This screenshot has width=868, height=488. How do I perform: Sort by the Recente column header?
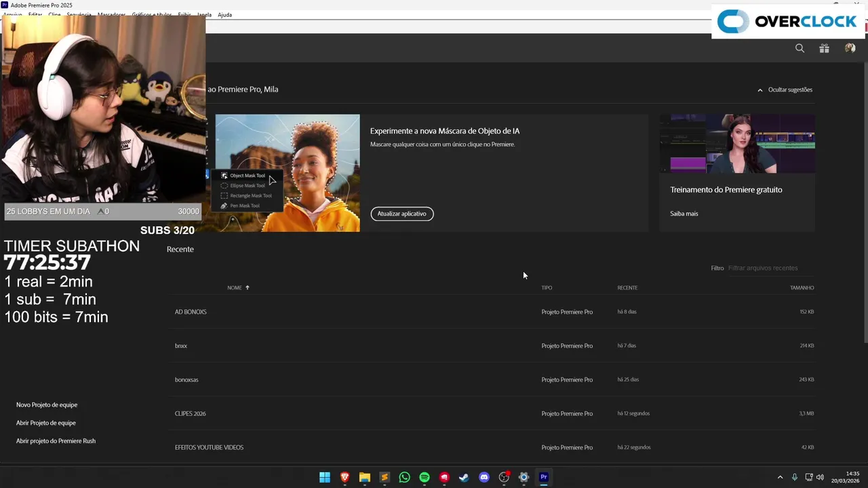tap(627, 287)
